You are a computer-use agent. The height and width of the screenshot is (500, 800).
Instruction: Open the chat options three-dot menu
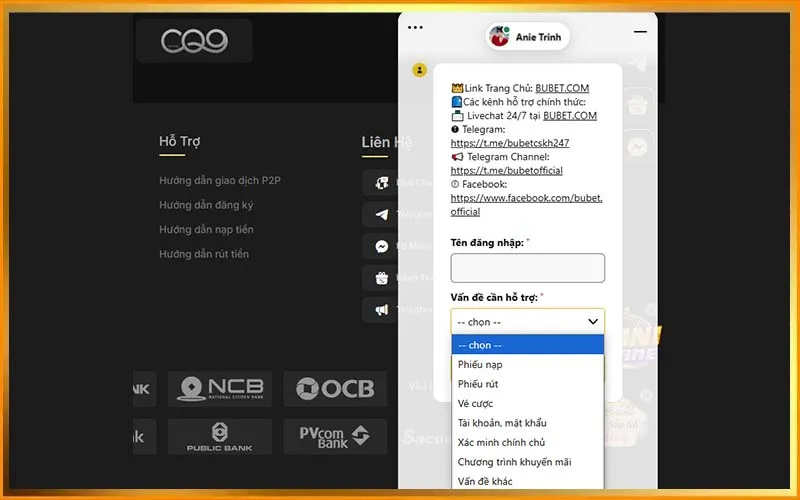[x=415, y=28]
